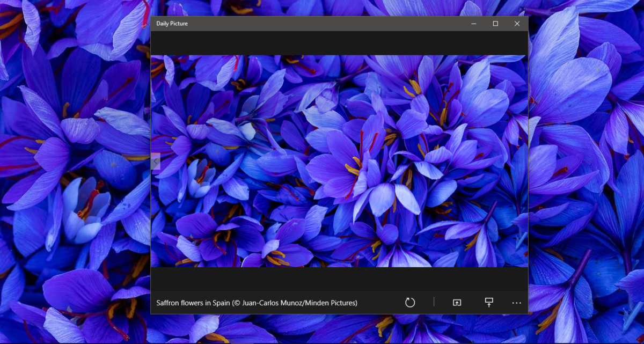Set photo as wallpaper via the monitor-pin icon

click(488, 303)
